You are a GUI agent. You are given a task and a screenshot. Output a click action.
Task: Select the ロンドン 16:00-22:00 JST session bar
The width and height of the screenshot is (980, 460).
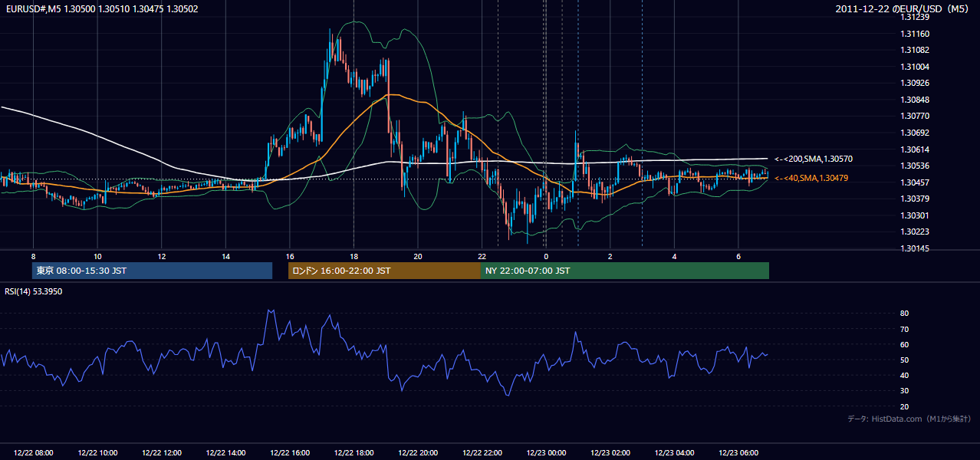click(x=384, y=271)
